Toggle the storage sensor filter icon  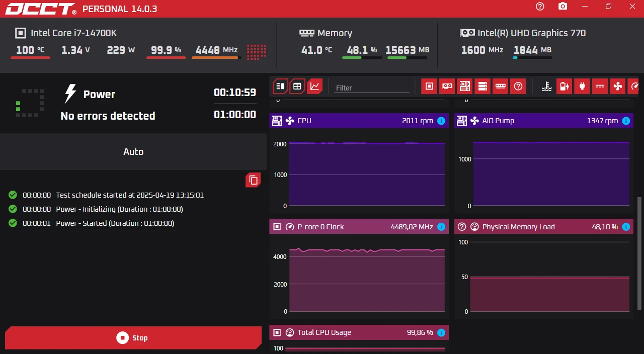(482, 86)
